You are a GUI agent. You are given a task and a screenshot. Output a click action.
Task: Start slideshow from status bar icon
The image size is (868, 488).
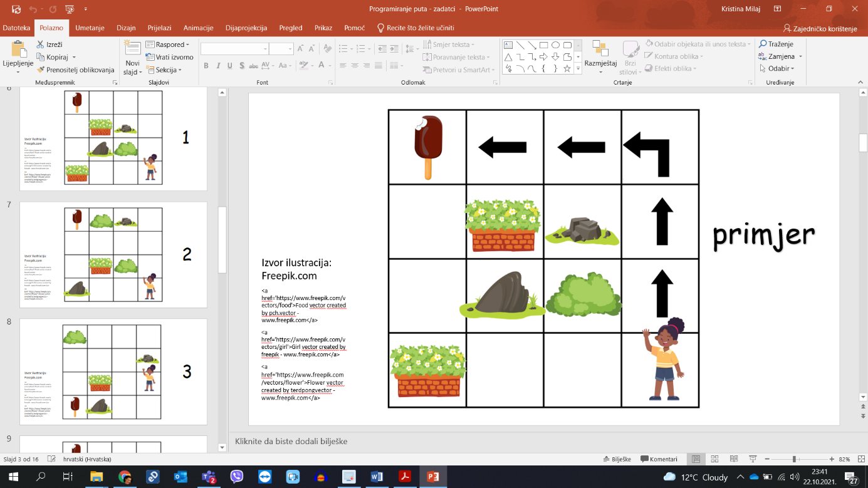coord(753,459)
